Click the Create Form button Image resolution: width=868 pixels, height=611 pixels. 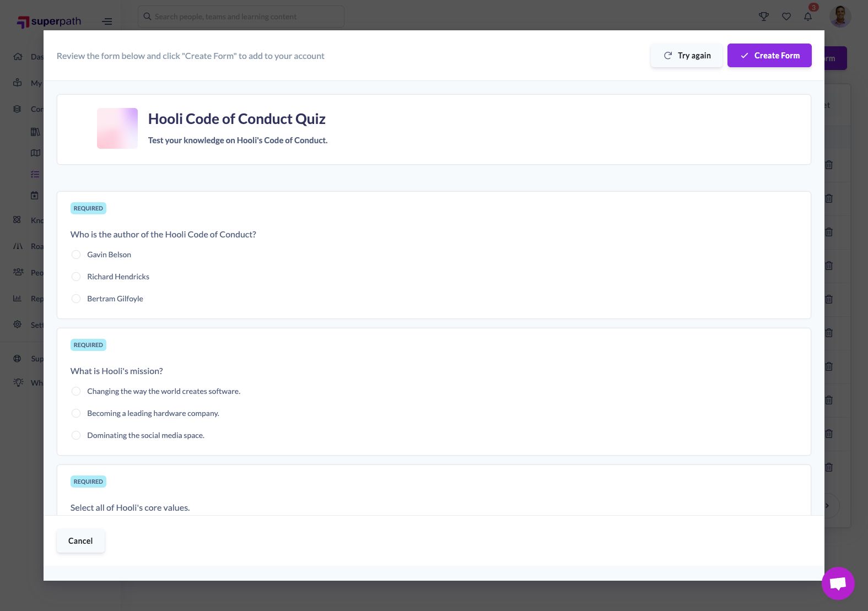769,56
